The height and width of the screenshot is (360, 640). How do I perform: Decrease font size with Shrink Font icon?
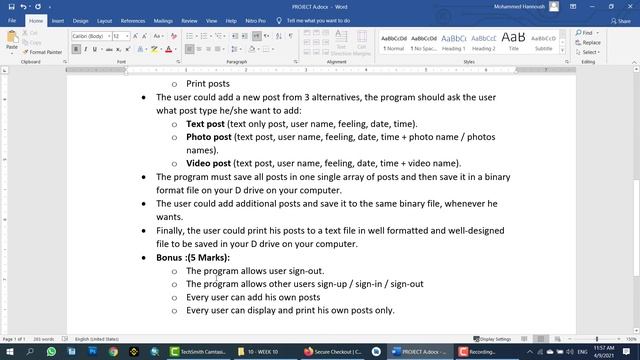pyautogui.click(x=144, y=36)
